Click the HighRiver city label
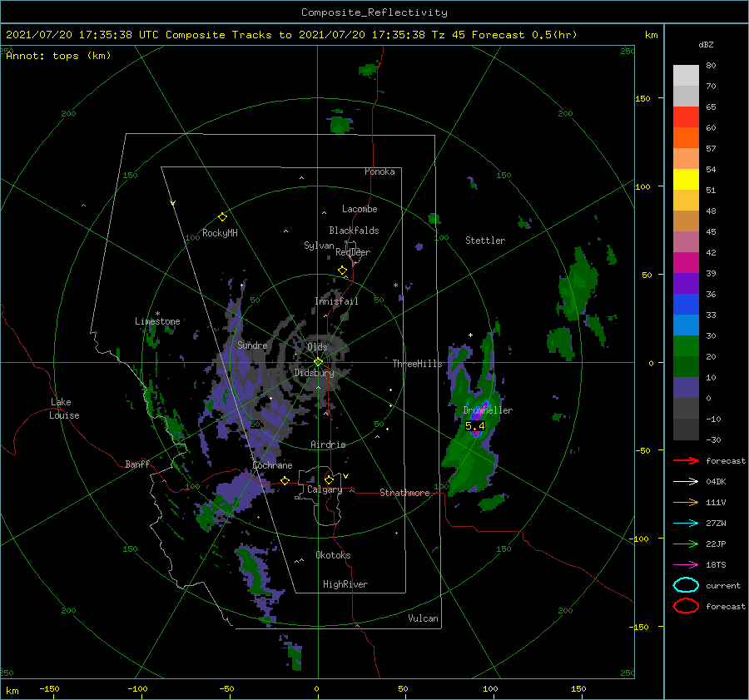This screenshot has height=700, width=749. tap(345, 584)
